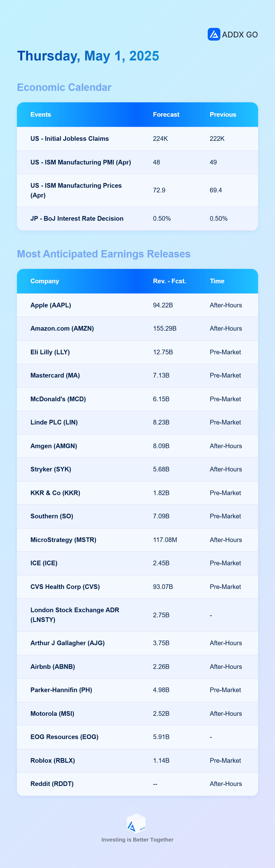The height and width of the screenshot is (868, 275).
Task: Select the Apple (AAPL) company row
Action: coord(137,305)
